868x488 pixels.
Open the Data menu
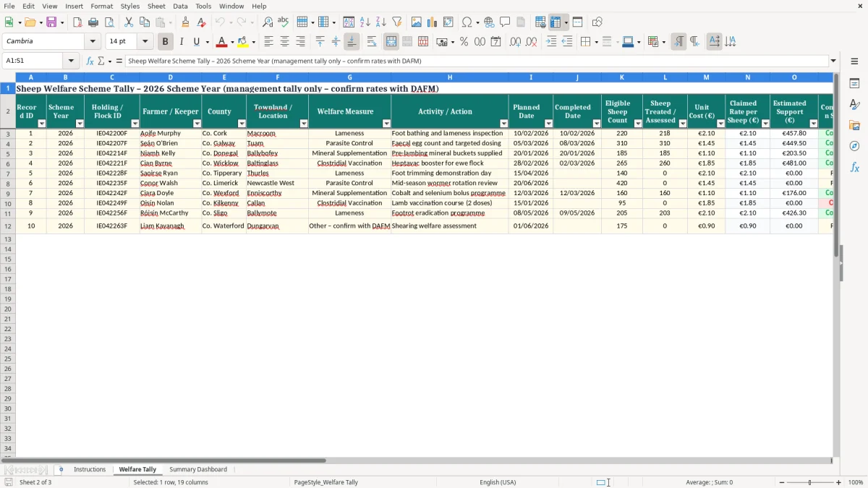pos(180,6)
